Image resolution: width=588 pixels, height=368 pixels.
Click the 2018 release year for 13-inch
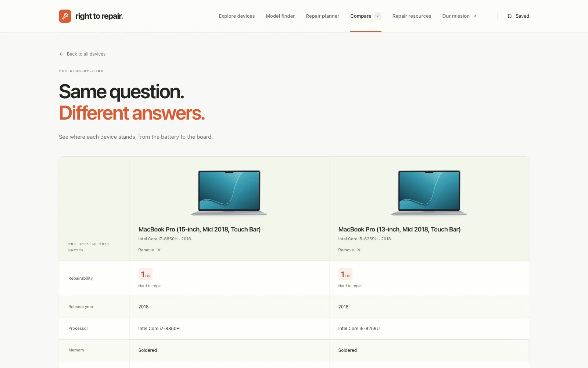[343, 307]
